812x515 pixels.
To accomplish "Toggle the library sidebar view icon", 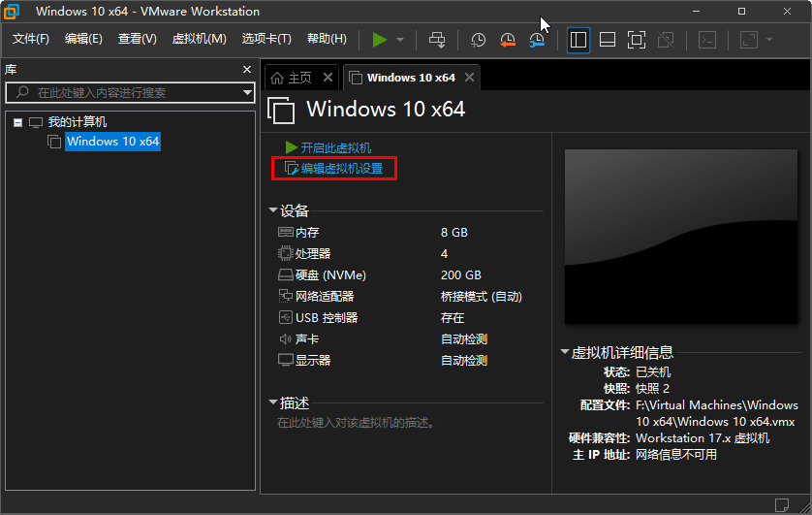I will [578, 40].
